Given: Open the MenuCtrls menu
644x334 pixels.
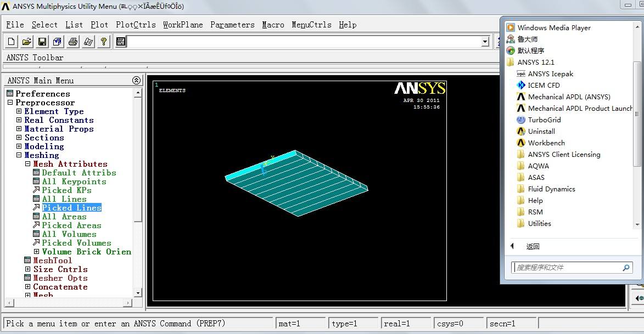Looking at the screenshot, I should click(x=311, y=25).
